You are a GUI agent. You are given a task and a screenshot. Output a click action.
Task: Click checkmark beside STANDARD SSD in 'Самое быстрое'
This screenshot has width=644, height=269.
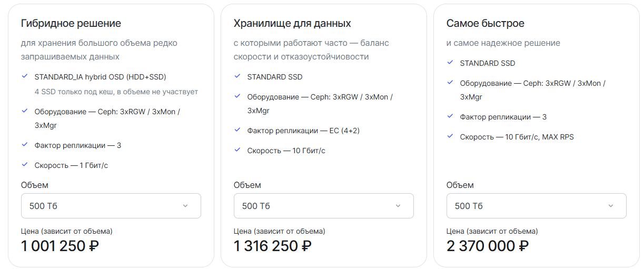pyautogui.click(x=450, y=63)
